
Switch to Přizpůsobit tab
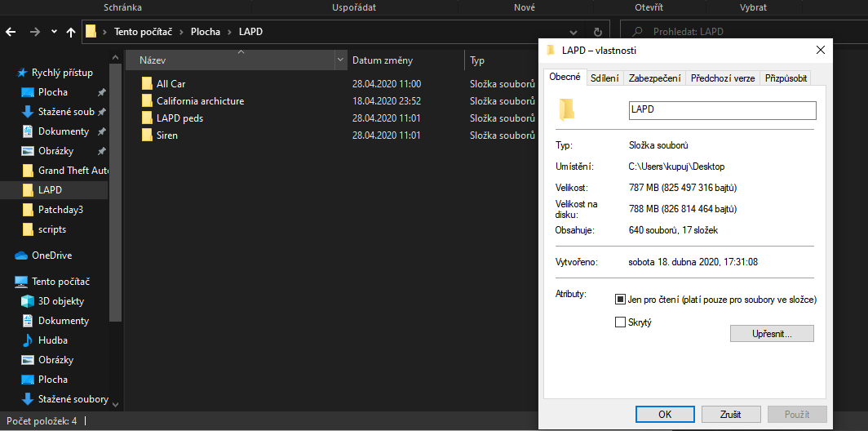[x=786, y=78]
